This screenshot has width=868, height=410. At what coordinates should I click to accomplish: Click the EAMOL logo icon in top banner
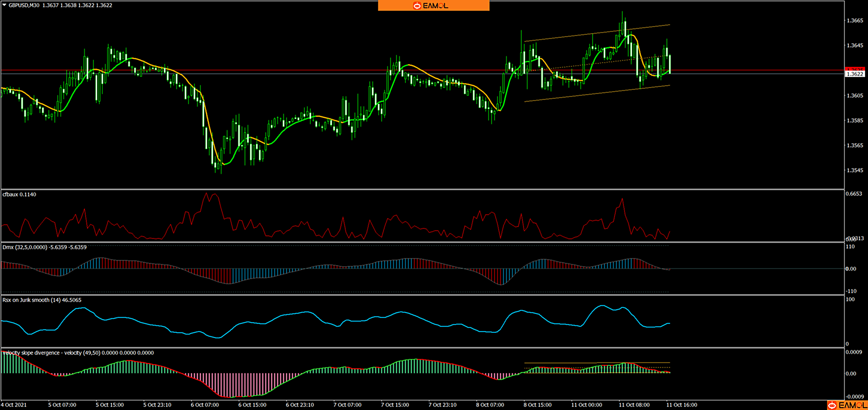(417, 6)
